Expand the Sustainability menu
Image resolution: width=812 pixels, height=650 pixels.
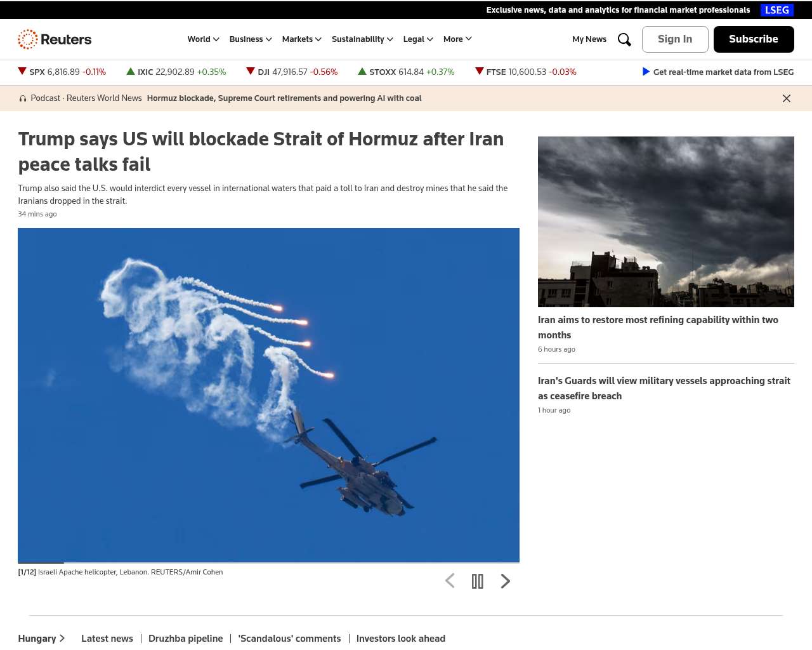click(x=362, y=39)
